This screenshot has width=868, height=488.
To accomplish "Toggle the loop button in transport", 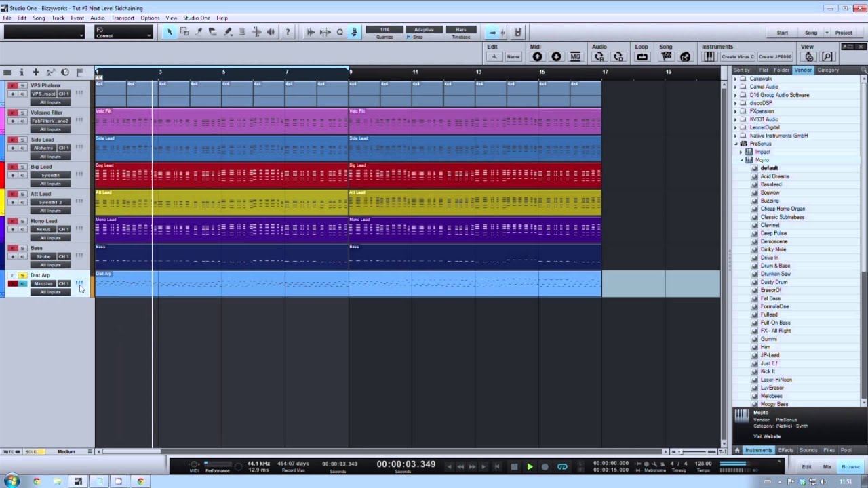I will (x=562, y=466).
